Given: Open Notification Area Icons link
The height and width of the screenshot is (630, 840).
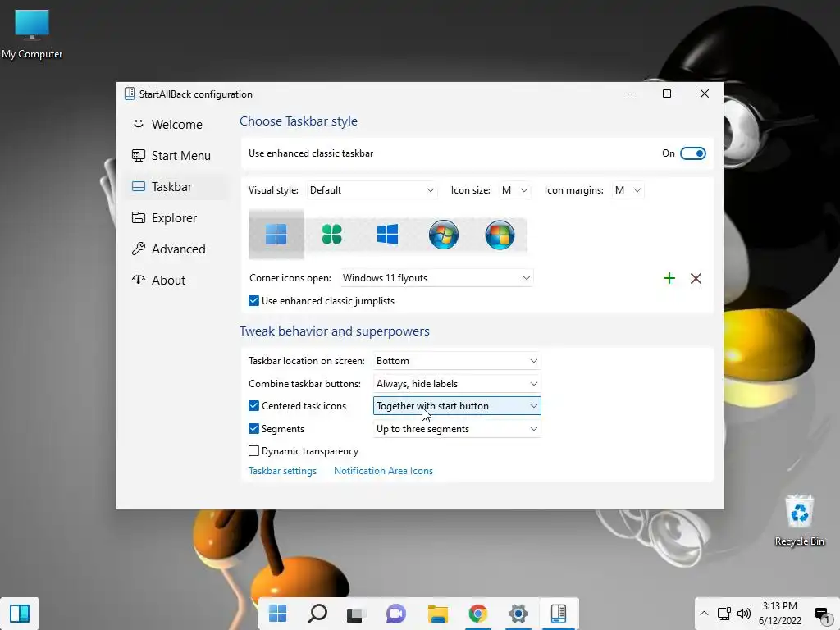Looking at the screenshot, I should (383, 471).
